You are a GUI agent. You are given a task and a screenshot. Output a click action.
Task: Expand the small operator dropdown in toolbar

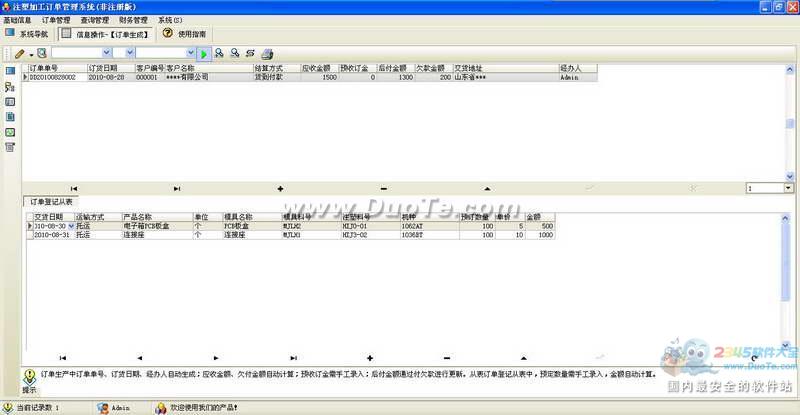click(x=129, y=53)
